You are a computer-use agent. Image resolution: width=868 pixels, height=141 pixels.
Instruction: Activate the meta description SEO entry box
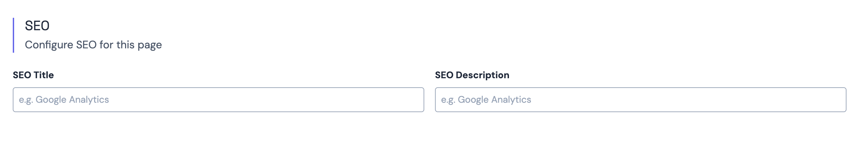point(640,100)
